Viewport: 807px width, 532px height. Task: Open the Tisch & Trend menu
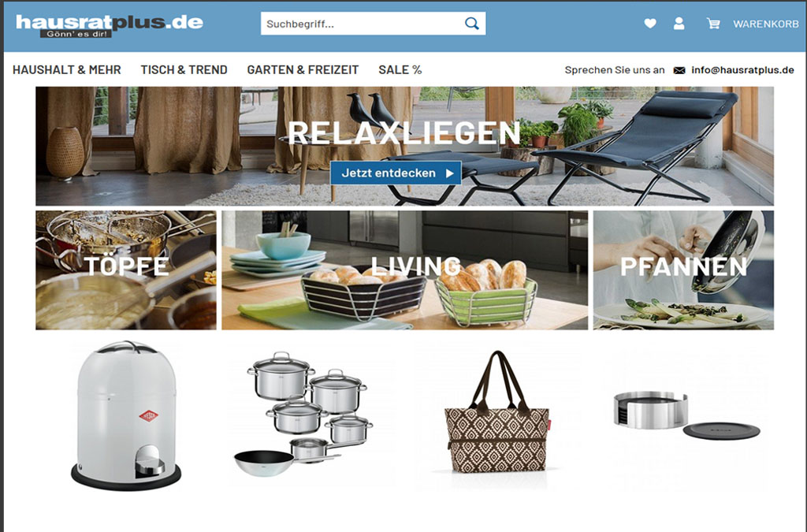click(x=184, y=70)
